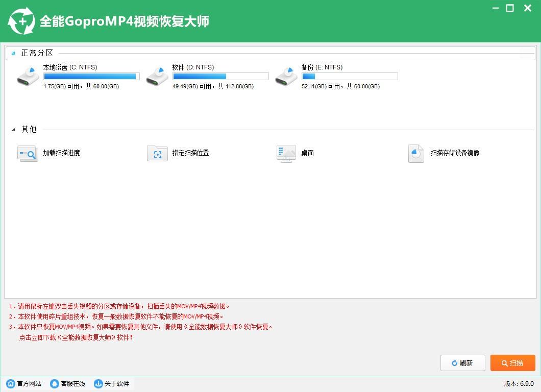Collapse the 正常分区 section
The height and width of the screenshot is (392, 541).
(13, 53)
